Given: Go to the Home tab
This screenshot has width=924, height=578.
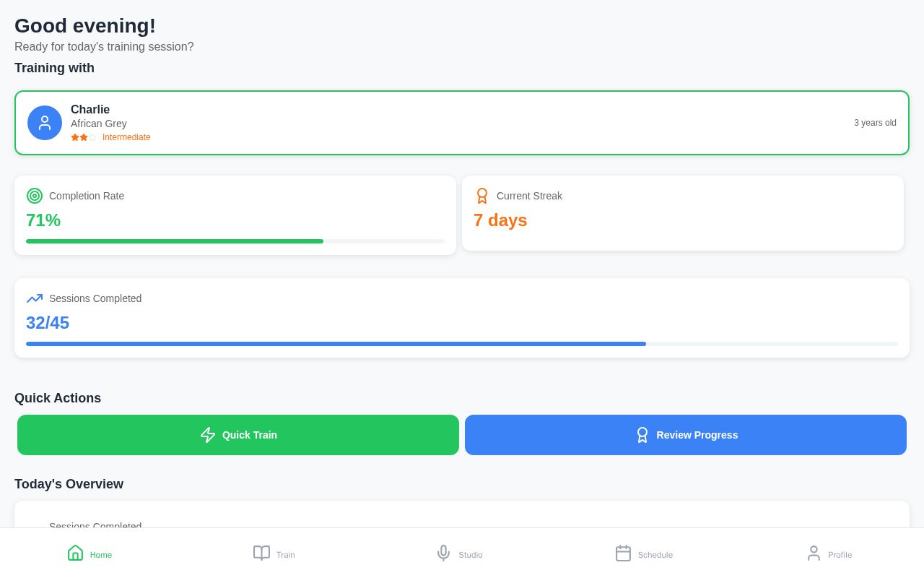Looking at the screenshot, I should [90, 553].
